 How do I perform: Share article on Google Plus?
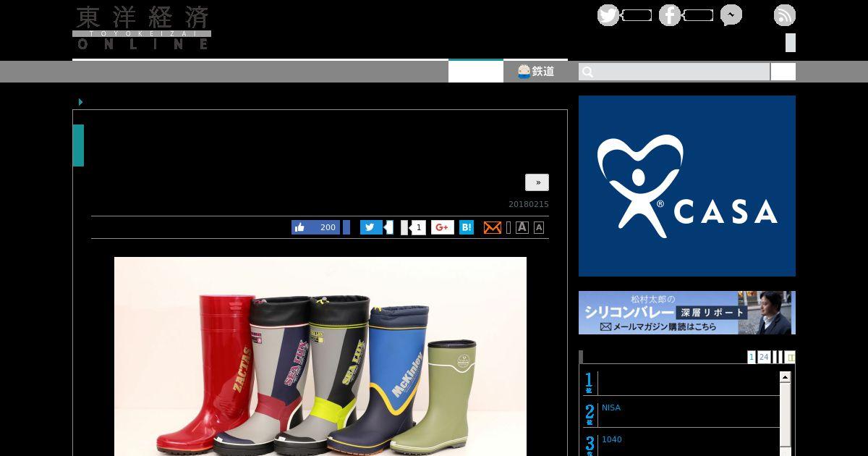click(x=443, y=227)
